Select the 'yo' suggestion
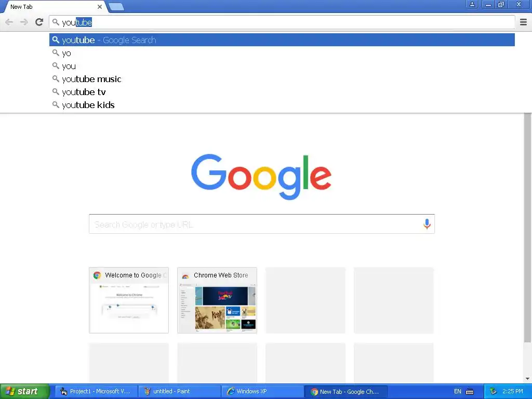The height and width of the screenshot is (399, 532). tap(282, 54)
